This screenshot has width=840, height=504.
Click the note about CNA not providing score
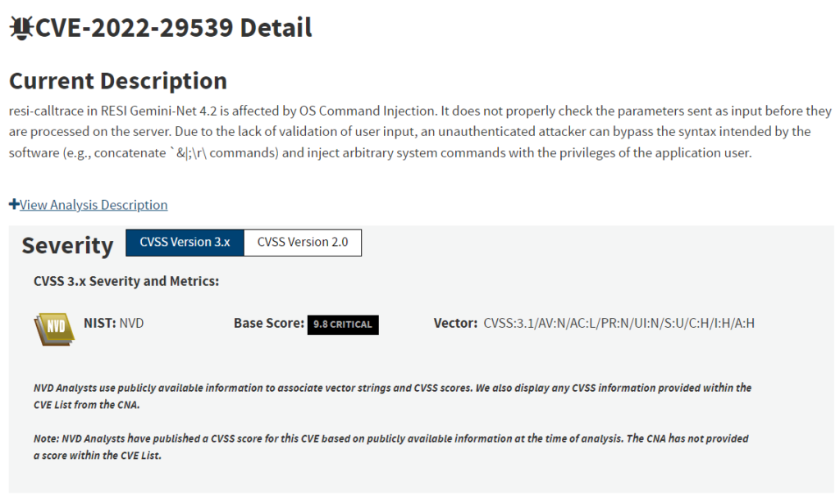(390, 447)
